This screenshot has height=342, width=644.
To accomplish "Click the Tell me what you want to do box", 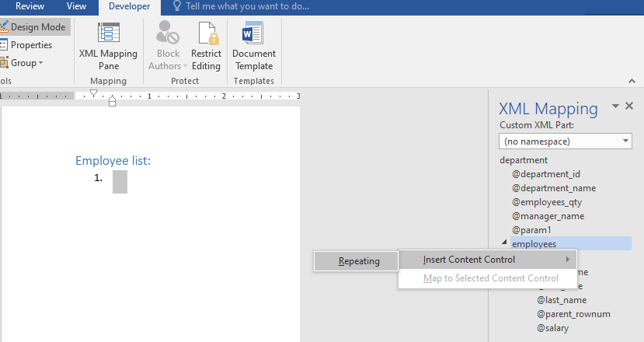I will click(247, 6).
